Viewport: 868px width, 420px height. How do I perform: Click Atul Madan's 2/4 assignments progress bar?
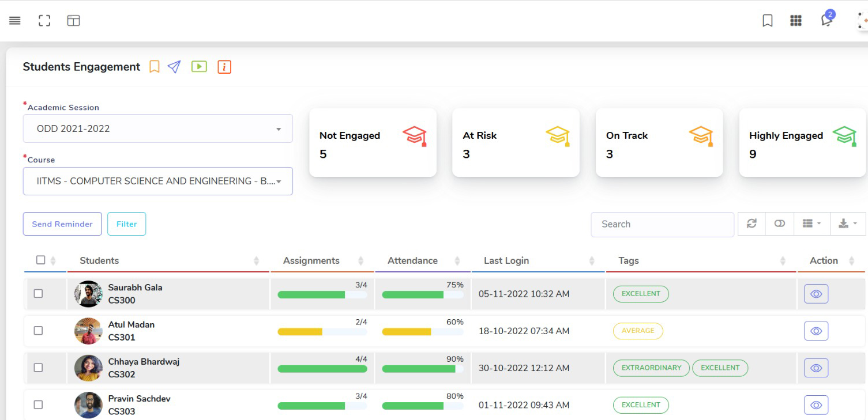pyautogui.click(x=322, y=332)
